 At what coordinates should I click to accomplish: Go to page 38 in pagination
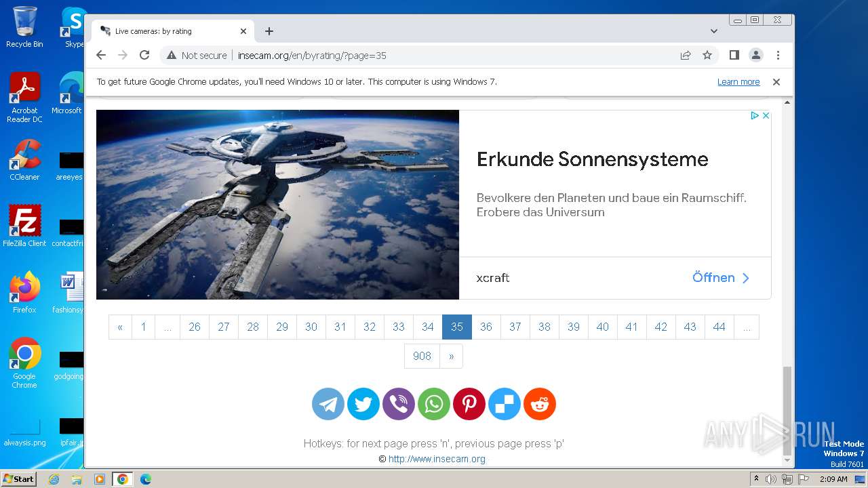[544, 327]
